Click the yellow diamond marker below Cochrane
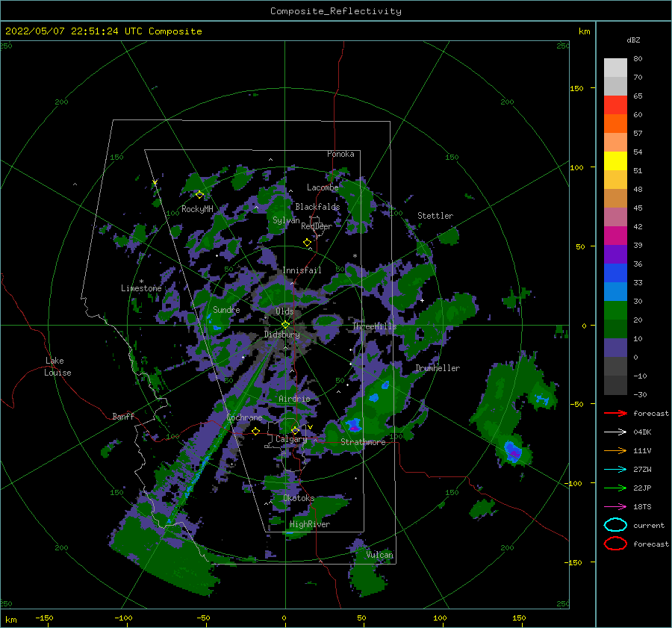This screenshot has width=672, height=628. tap(255, 431)
